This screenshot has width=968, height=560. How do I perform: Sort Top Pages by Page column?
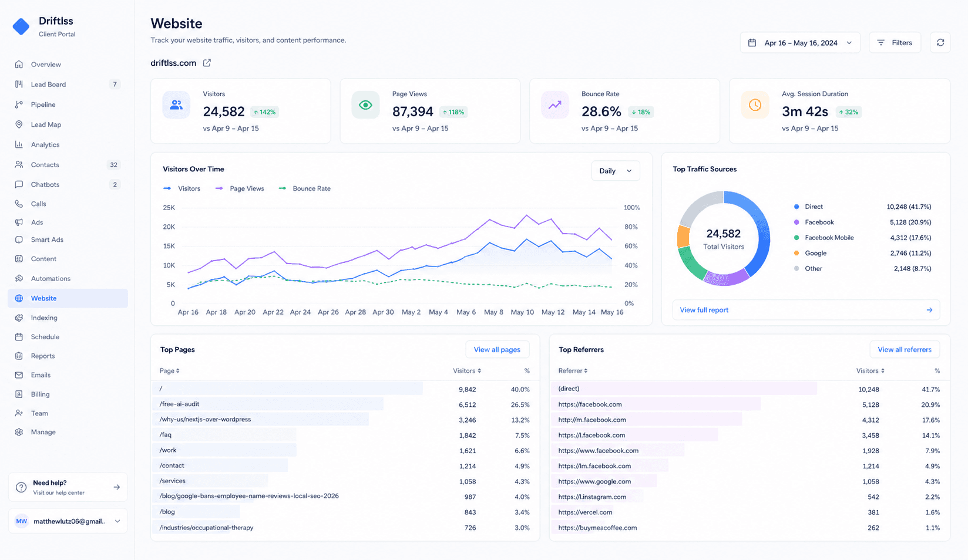click(170, 371)
